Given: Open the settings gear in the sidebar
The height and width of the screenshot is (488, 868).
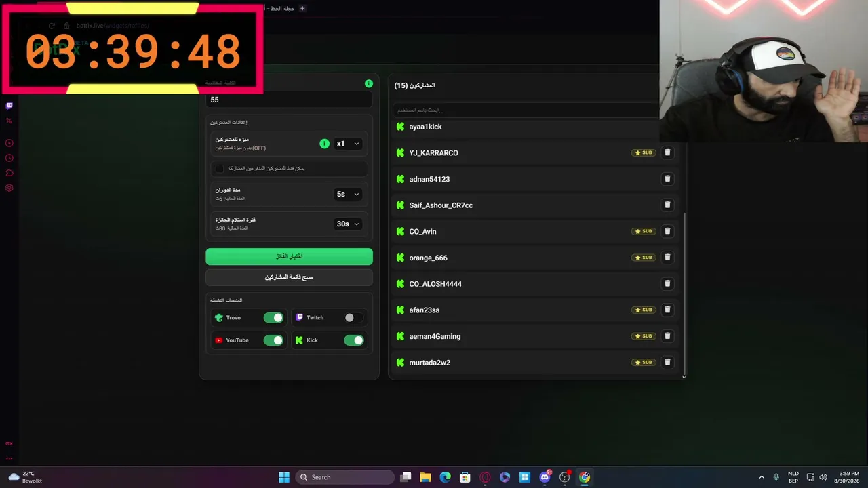Looking at the screenshot, I should click(9, 188).
